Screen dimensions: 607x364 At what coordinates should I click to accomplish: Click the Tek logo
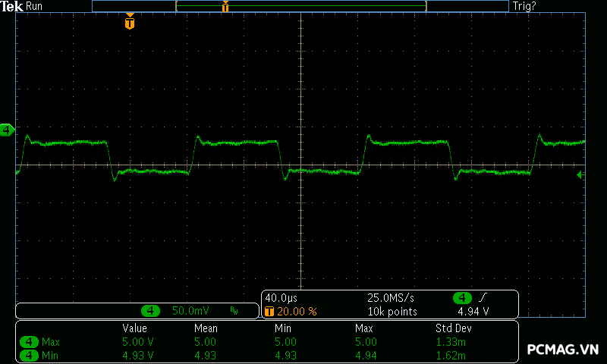tap(12, 6)
